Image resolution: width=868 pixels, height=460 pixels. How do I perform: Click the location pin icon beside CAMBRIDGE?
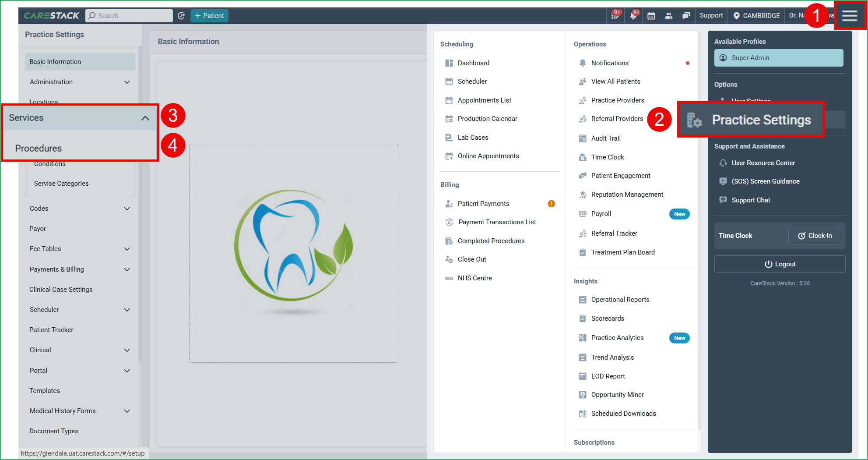[736, 16]
